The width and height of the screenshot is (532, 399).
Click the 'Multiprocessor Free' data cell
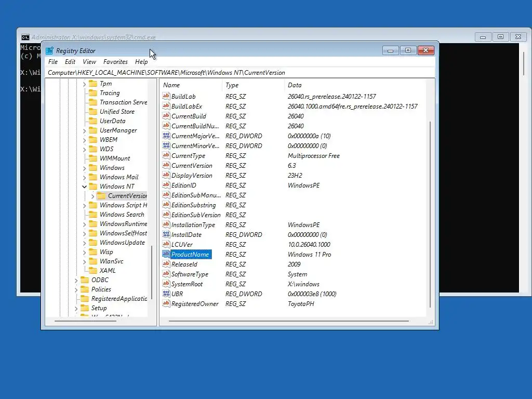[x=313, y=156]
